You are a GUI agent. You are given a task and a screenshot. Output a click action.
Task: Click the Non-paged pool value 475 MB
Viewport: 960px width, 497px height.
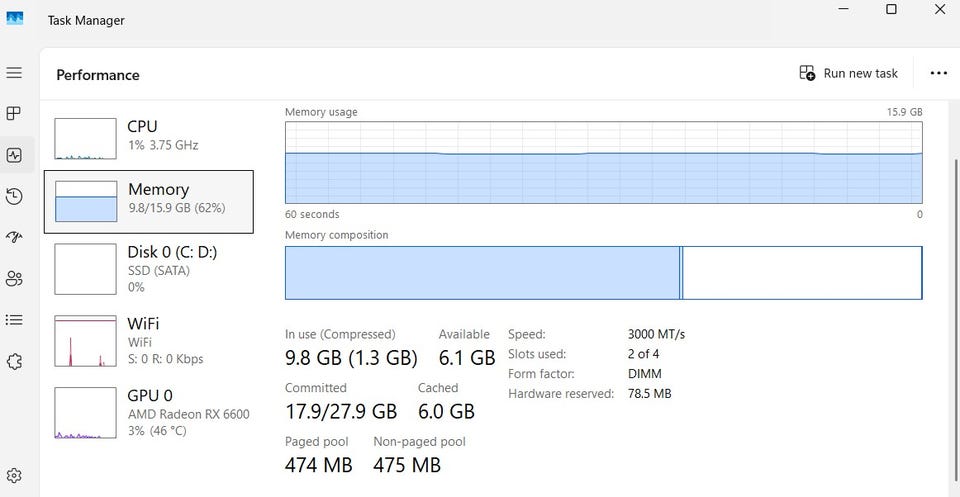point(407,465)
